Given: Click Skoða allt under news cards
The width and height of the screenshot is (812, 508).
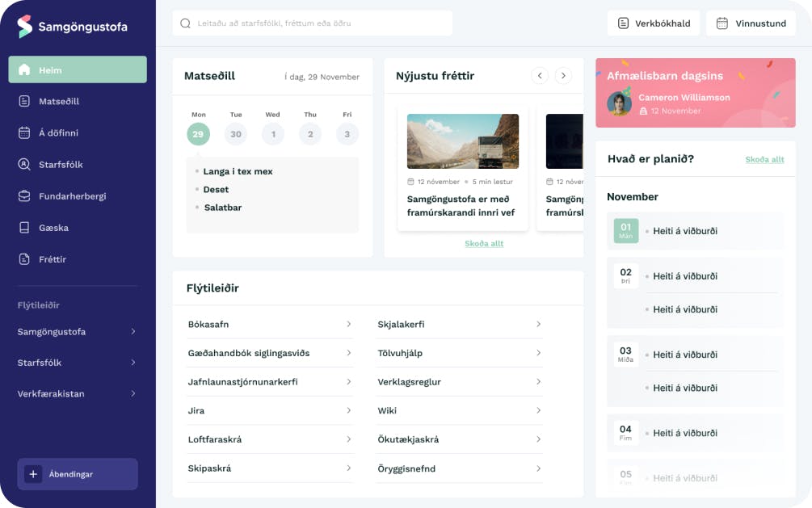Looking at the screenshot, I should [x=484, y=243].
